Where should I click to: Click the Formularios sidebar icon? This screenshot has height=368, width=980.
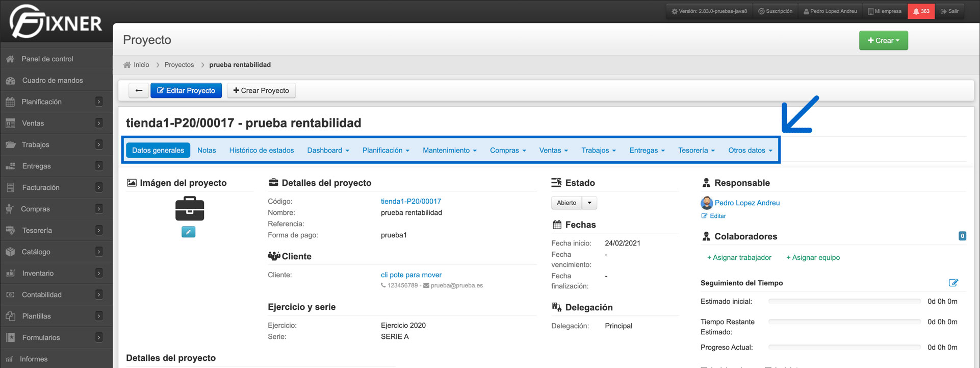tap(10, 338)
